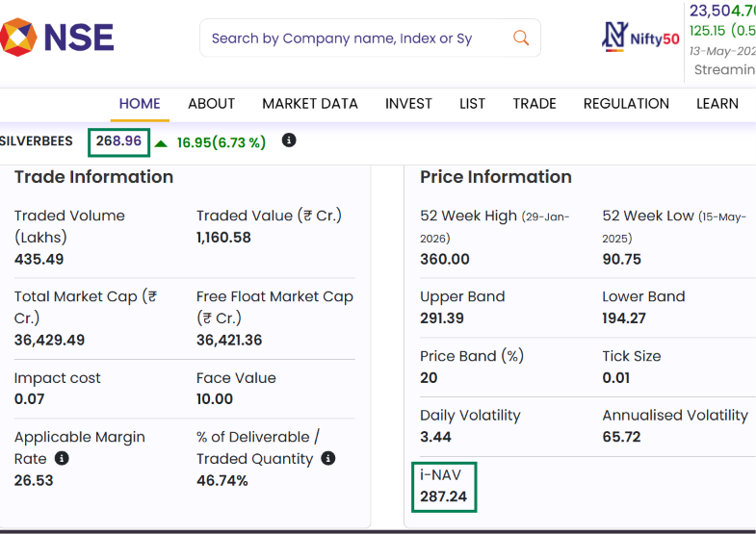
Task: Click lower band value 194.27
Action: click(624, 318)
